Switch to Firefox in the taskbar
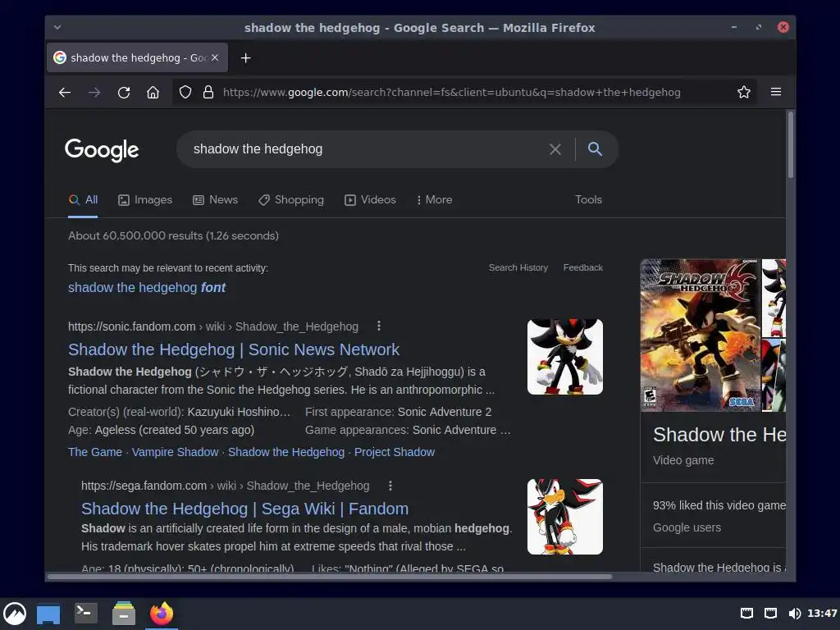The image size is (840, 630). (162, 614)
